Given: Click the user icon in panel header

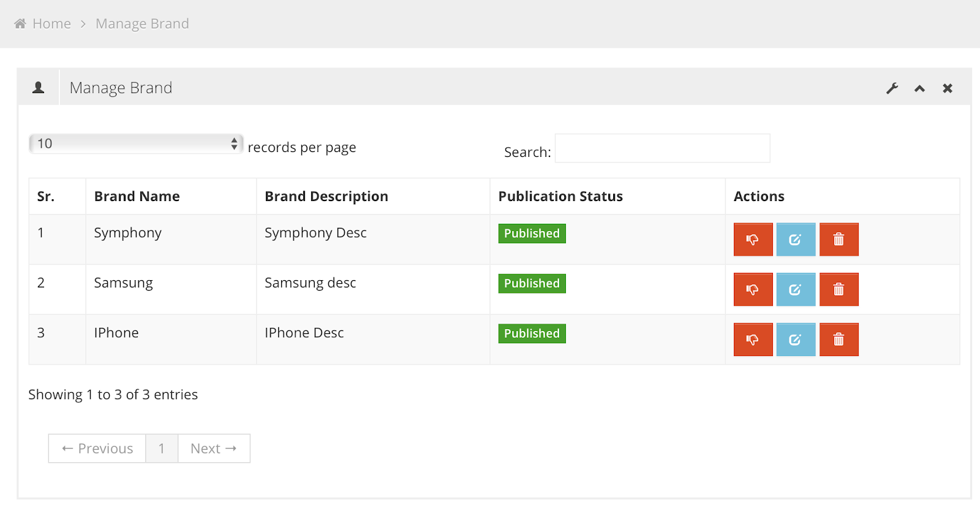Looking at the screenshot, I should point(38,88).
